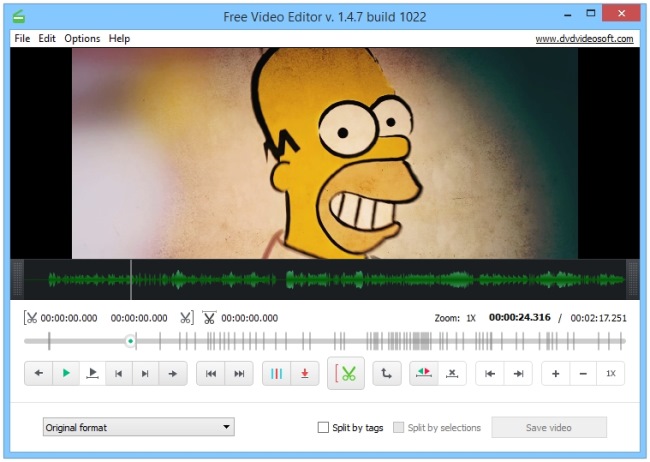Reset zoom with 1X button
This screenshot has width=650, height=462.
pos(611,373)
